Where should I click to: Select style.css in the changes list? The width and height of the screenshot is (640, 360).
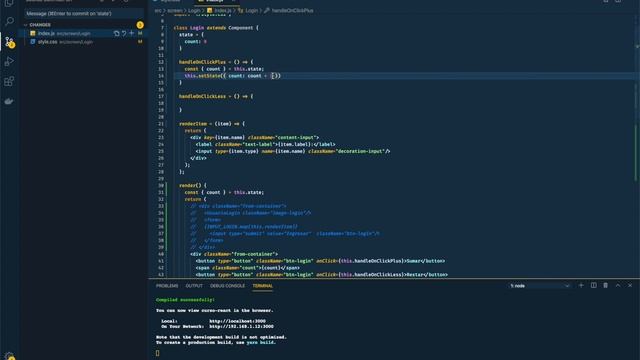tap(47, 42)
